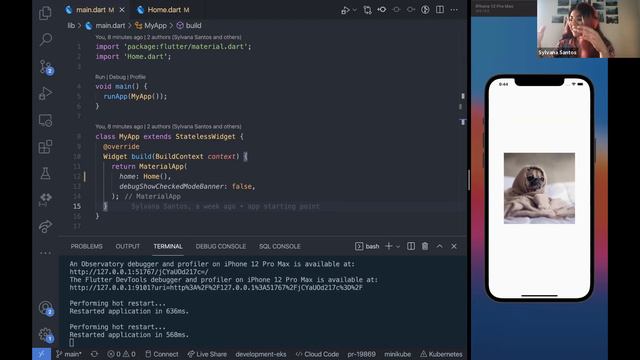Click development-eks in status bar
The height and width of the screenshot is (360, 640).
click(261, 354)
